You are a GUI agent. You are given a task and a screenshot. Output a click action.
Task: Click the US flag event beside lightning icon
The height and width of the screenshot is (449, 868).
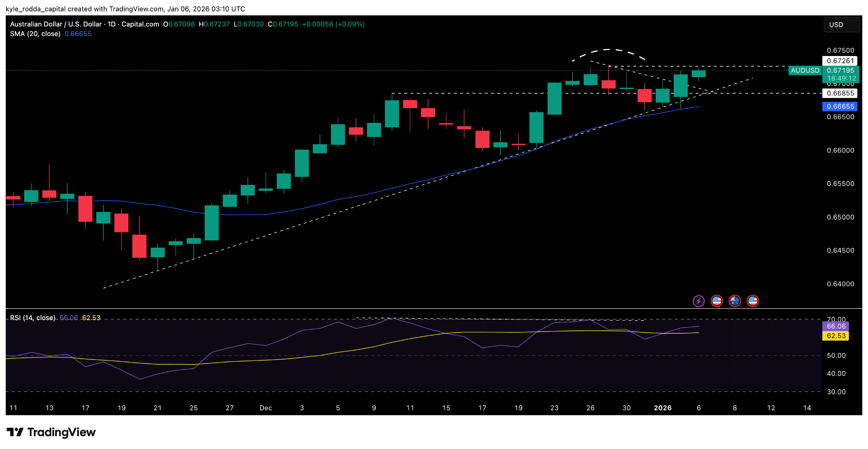pos(717,301)
